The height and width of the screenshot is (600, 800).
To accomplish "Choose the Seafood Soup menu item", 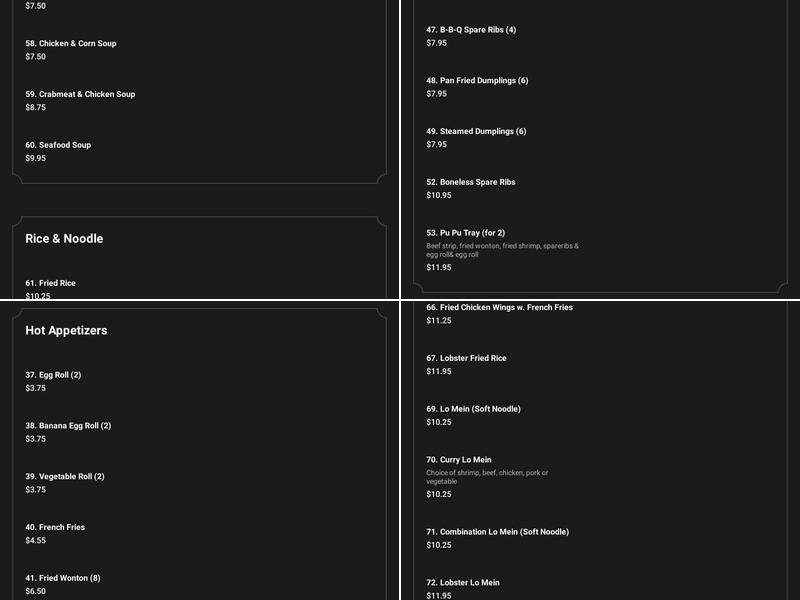I will pos(58,145).
